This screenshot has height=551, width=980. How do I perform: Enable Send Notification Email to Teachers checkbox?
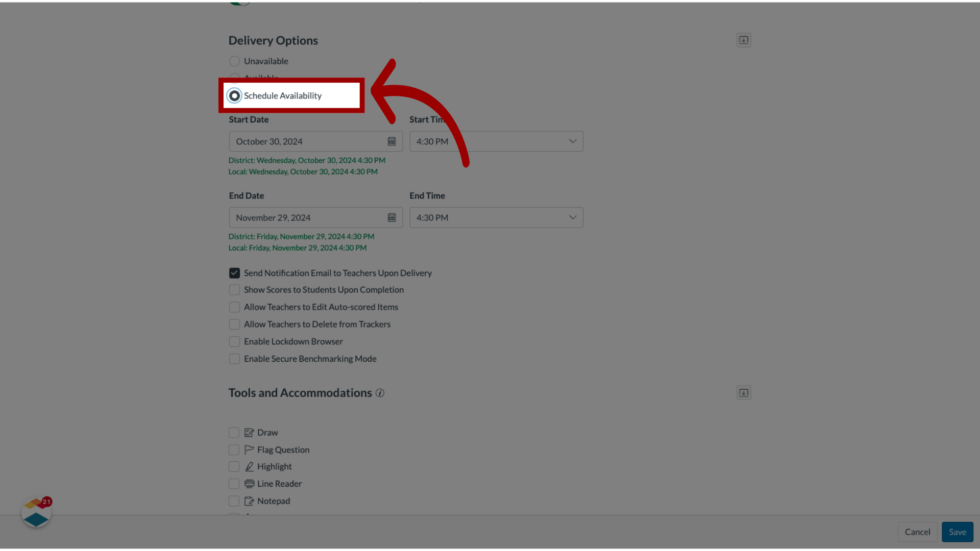pos(234,272)
